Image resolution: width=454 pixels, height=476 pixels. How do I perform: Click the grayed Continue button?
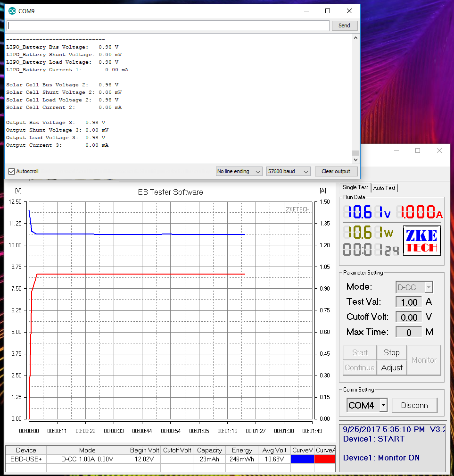tap(360, 367)
